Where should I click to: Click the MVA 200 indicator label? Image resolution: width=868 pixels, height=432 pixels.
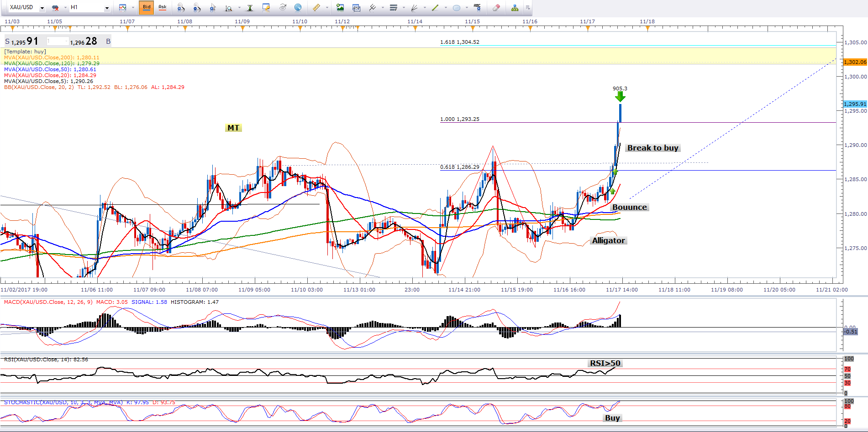click(51, 57)
